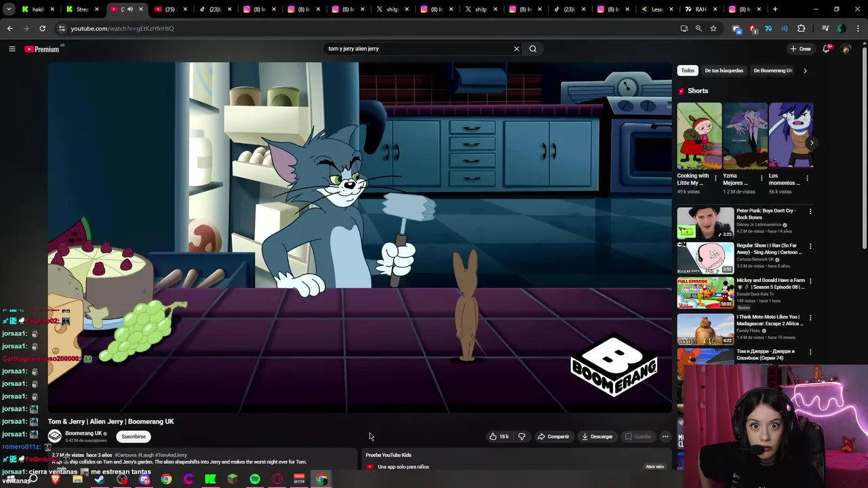
Task: Open the YouTube hamburger guide menu
Action: click(12, 49)
